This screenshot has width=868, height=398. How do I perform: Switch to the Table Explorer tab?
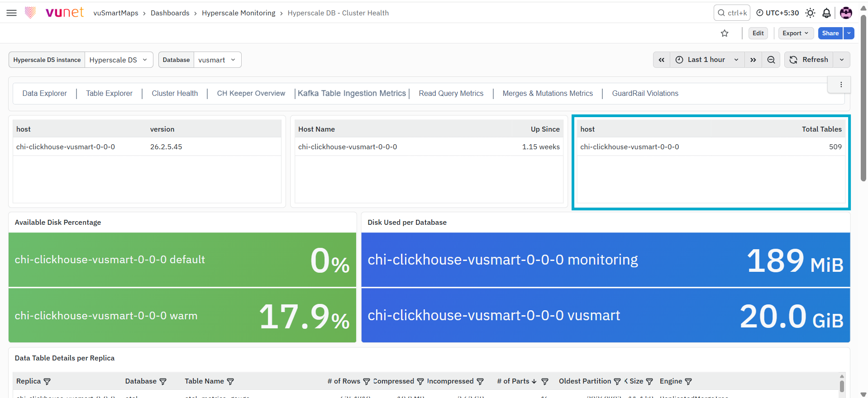tap(109, 93)
